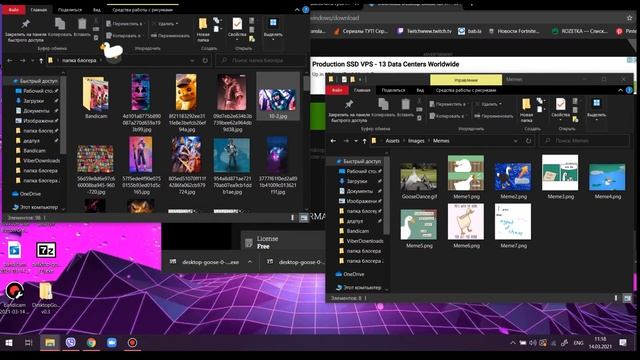
Task: Click Assets in the Memes address path
Action: pyautogui.click(x=393, y=141)
